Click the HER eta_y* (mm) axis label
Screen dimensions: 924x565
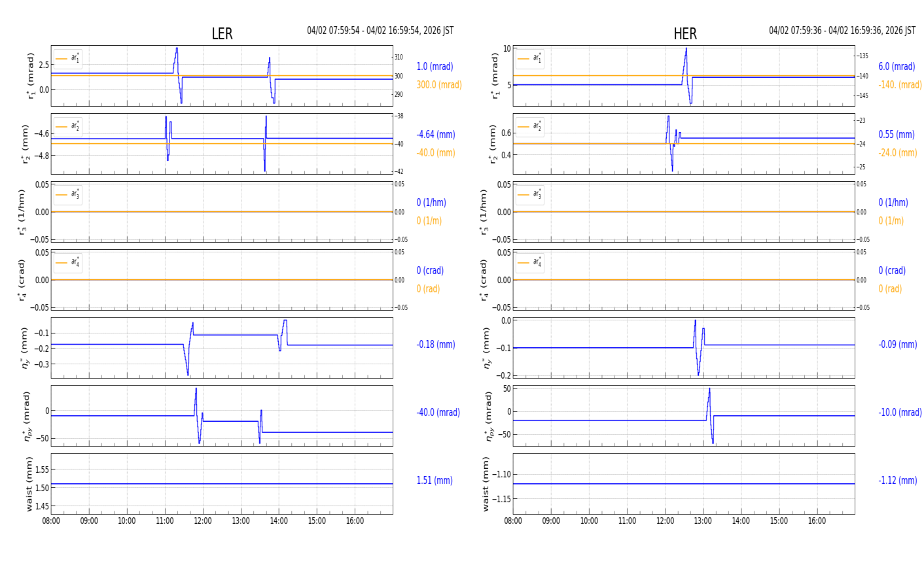484,348
